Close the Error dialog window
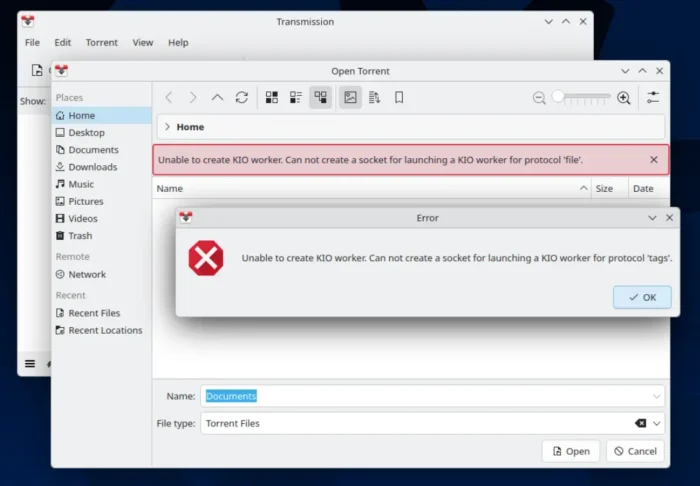The image size is (700, 486). 669,218
